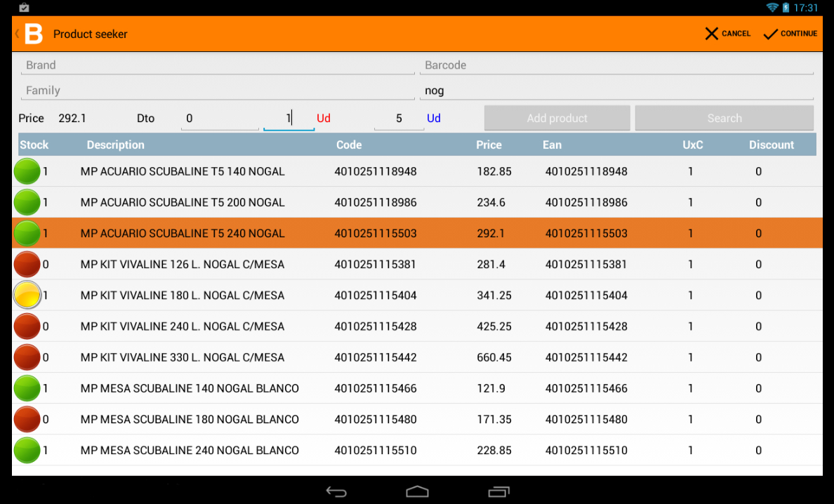Screen dimensions: 834x504
Task: Click price 660.45
Action: coord(494,357)
